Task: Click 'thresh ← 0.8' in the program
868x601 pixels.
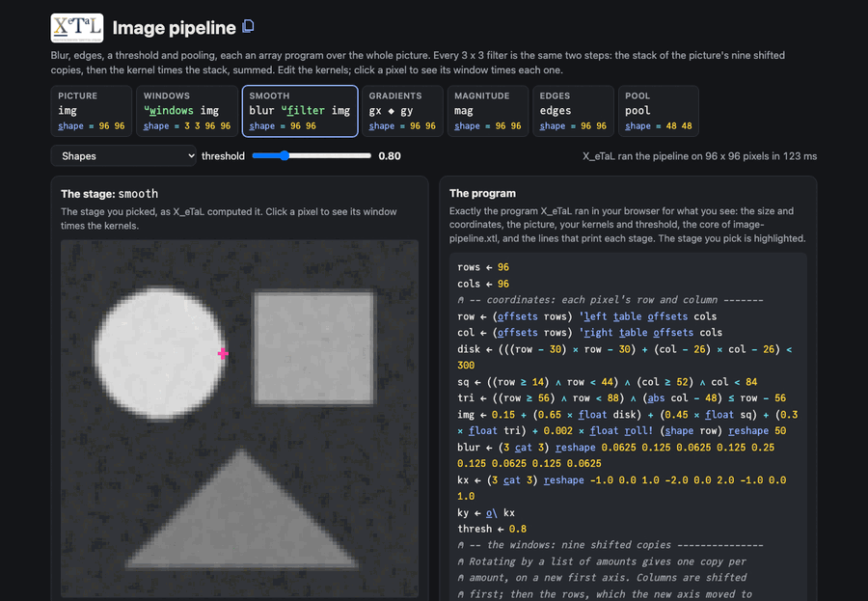Action: 492,529
